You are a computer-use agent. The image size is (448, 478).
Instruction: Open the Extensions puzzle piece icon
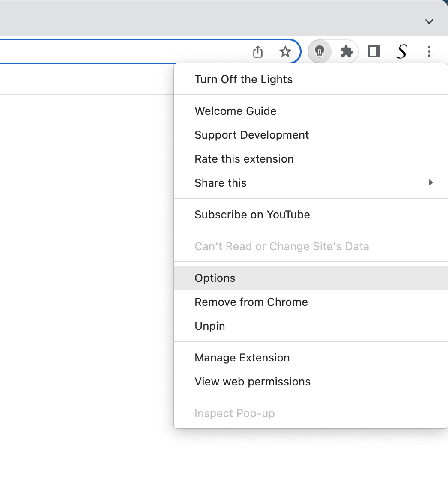[346, 51]
